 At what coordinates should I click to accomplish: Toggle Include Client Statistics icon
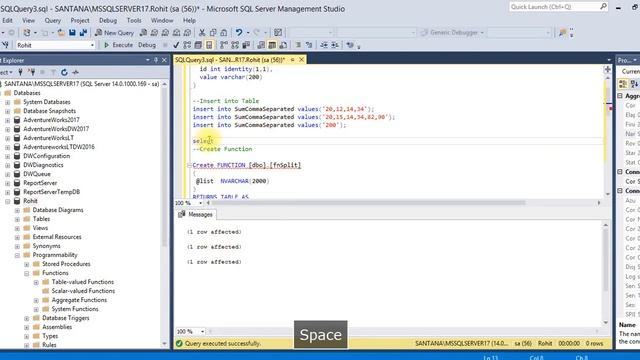pos(246,45)
